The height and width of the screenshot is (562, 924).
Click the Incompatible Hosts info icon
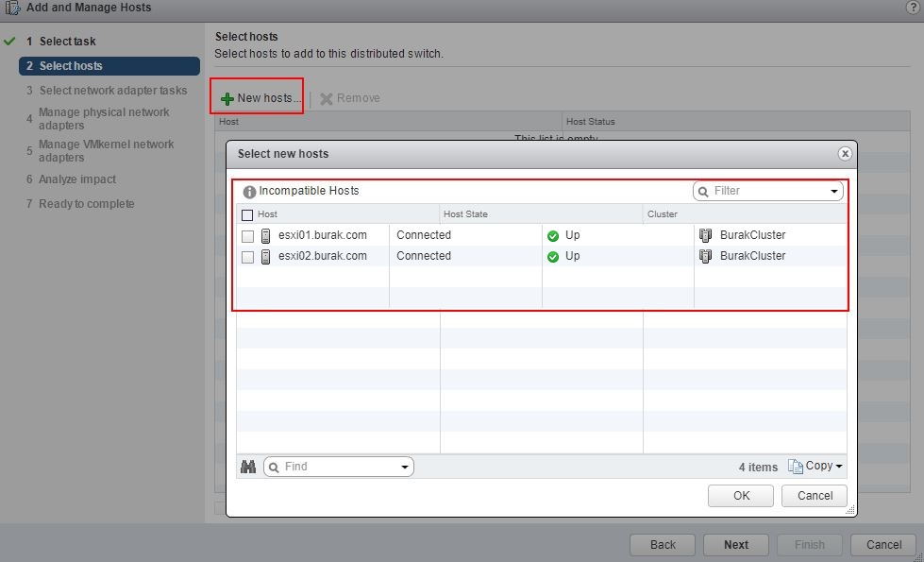[249, 191]
